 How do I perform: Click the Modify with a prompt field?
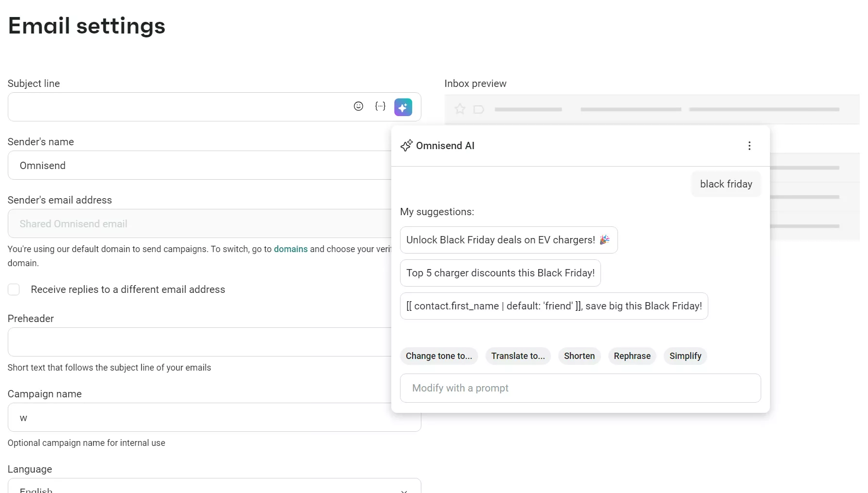point(580,388)
